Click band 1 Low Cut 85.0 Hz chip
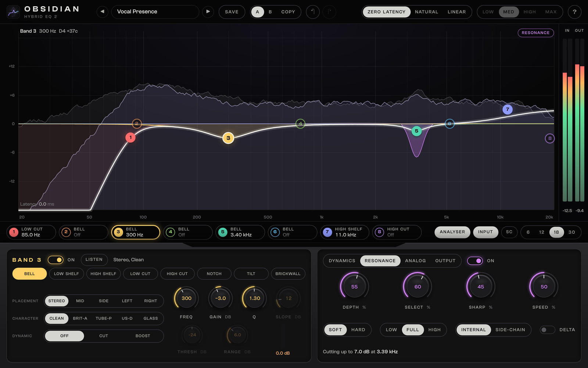This screenshot has width=588, height=368. tap(31, 232)
